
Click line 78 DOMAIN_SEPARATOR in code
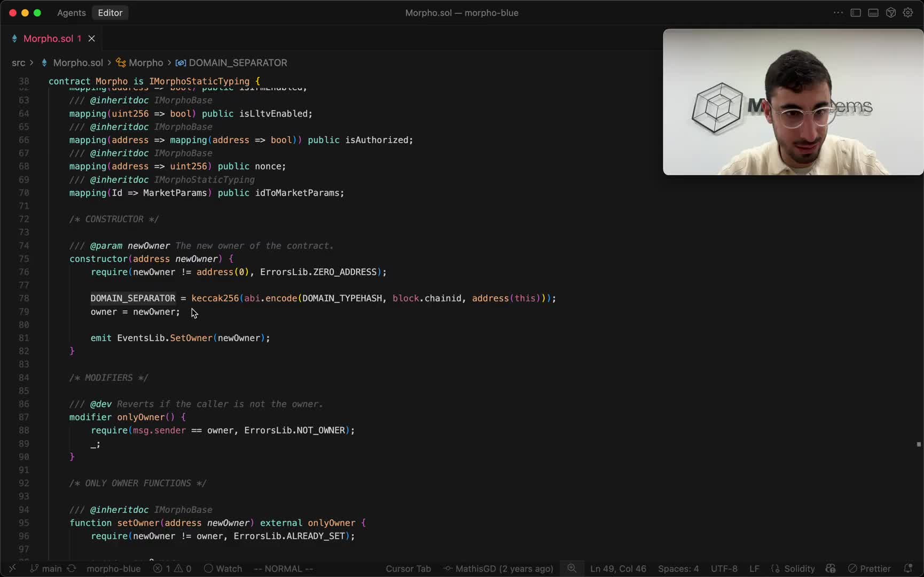point(133,298)
